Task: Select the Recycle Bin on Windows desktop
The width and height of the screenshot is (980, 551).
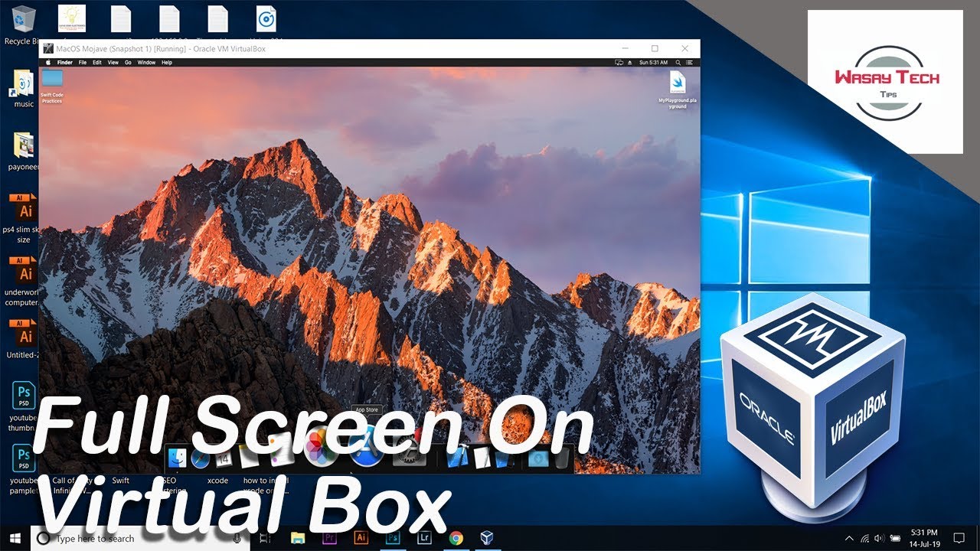Action: point(23,25)
